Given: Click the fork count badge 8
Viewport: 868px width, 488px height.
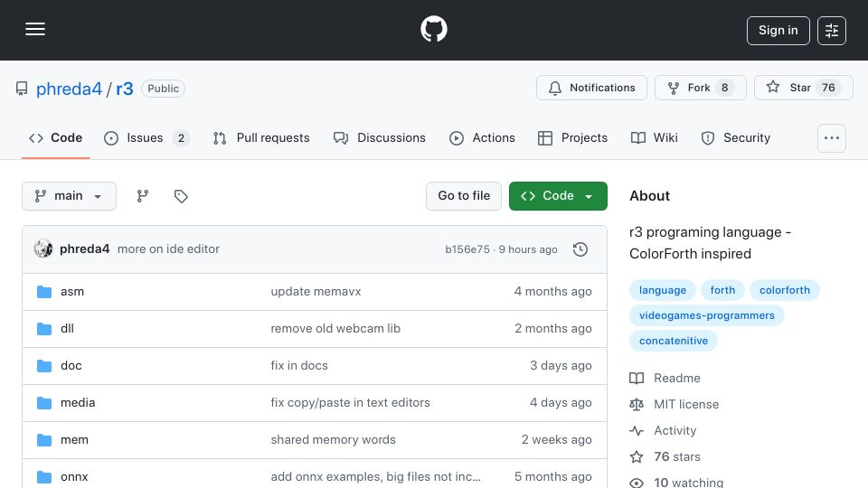Looking at the screenshot, I should point(724,88).
